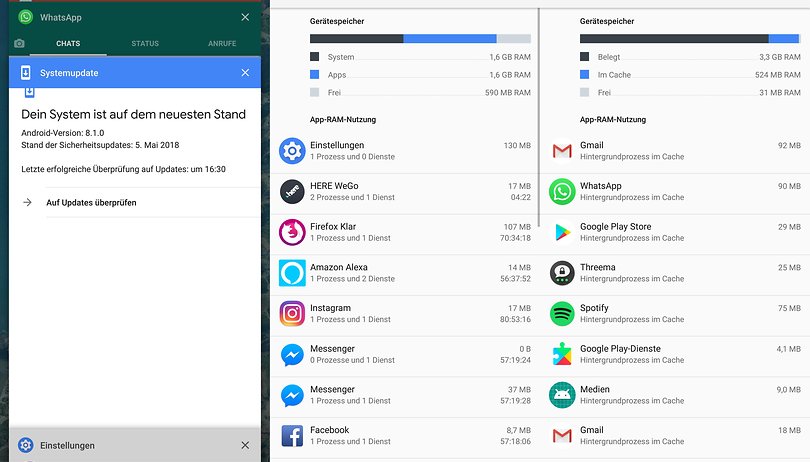Open the ANRUFE tab in WhatsApp
The width and height of the screenshot is (810, 462).
pos(222,44)
